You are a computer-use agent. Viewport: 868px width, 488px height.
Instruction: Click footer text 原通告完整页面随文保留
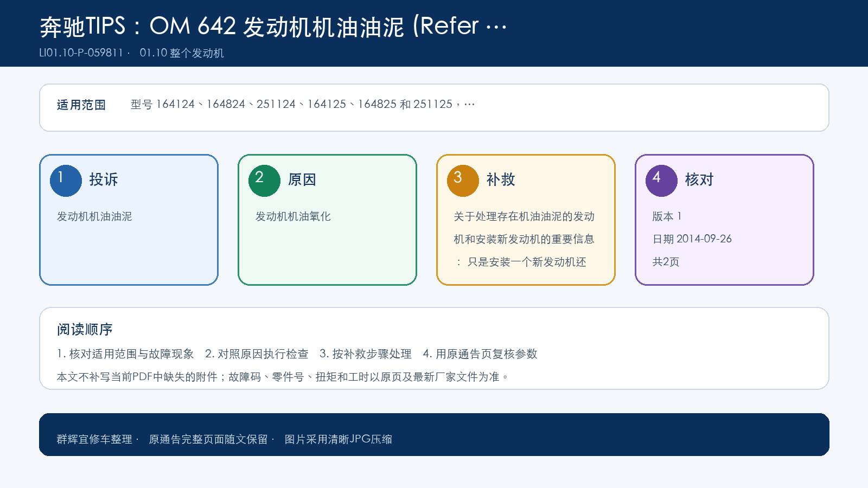click(208, 439)
